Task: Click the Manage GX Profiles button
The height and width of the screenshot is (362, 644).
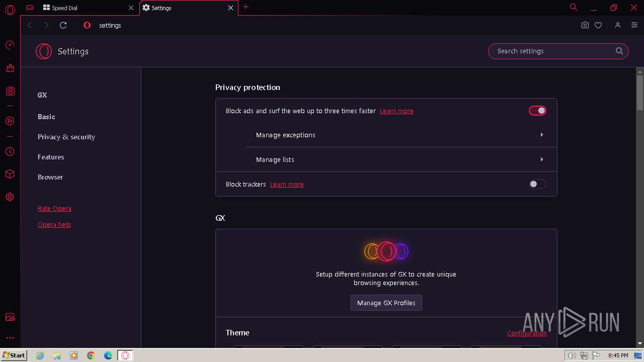Action: [x=386, y=303]
